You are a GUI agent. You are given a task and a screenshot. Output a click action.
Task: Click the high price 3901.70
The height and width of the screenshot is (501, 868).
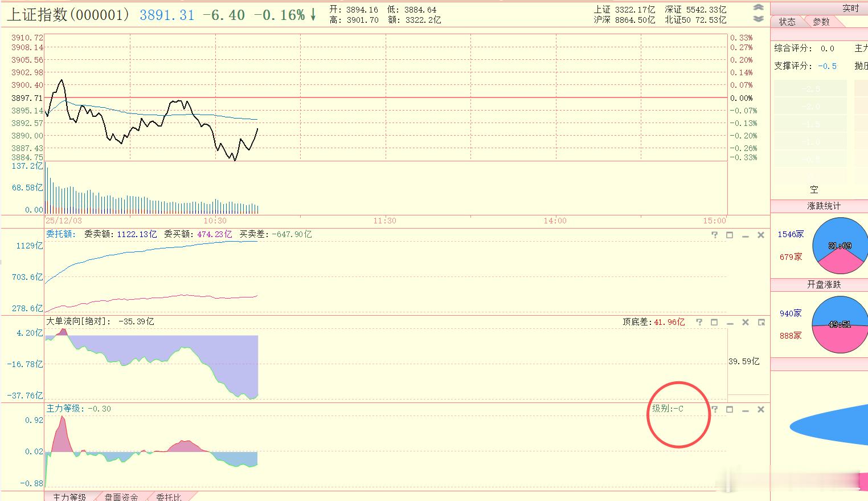[362, 20]
